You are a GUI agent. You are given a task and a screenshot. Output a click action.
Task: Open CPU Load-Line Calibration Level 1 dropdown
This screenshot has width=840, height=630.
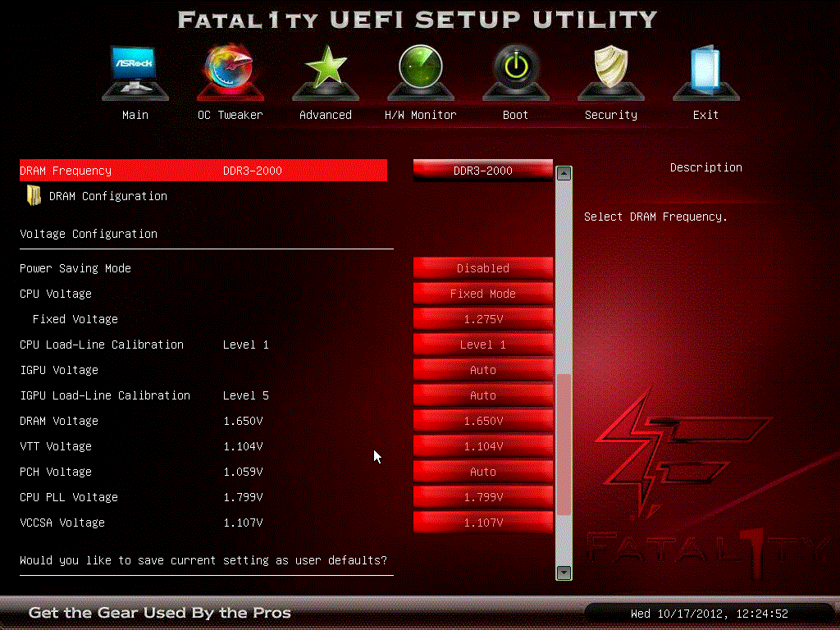pos(483,345)
